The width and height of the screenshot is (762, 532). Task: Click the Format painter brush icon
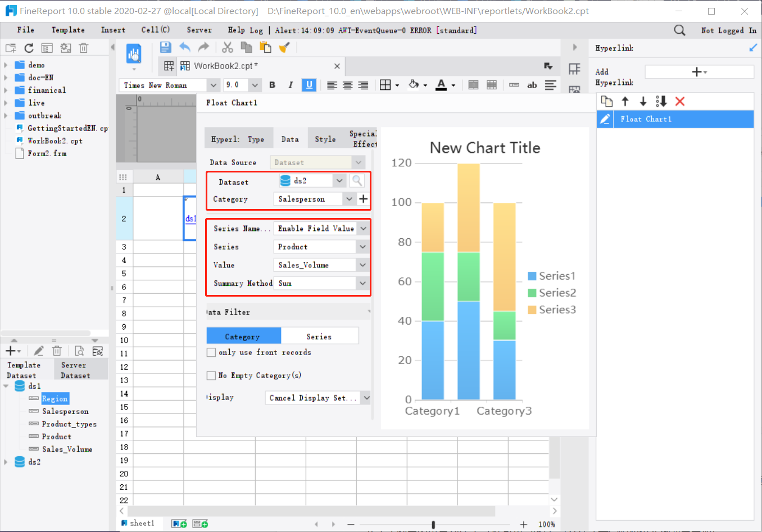(x=284, y=47)
